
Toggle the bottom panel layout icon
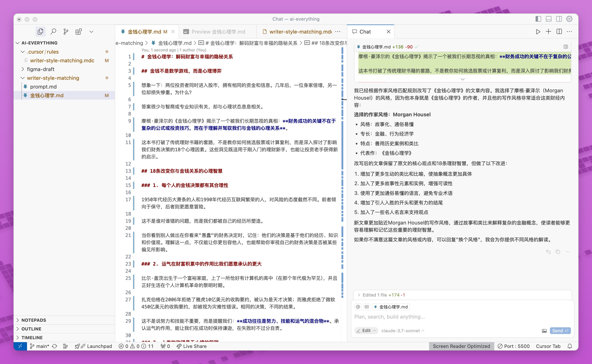coord(549,19)
